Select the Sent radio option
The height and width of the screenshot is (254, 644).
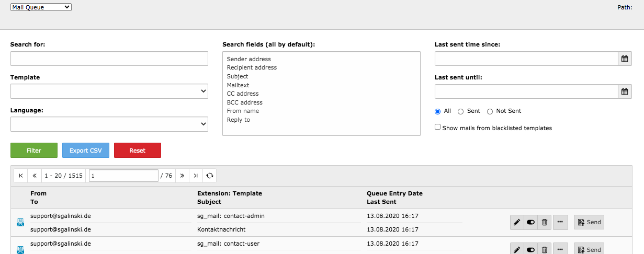461,111
